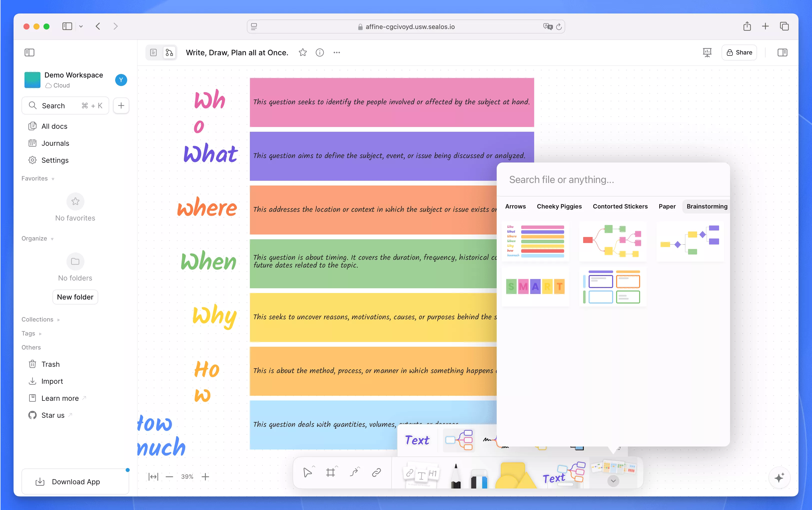This screenshot has width=812, height=510.
Task: Zoom out the canvas with minus control
Action: 170,476
